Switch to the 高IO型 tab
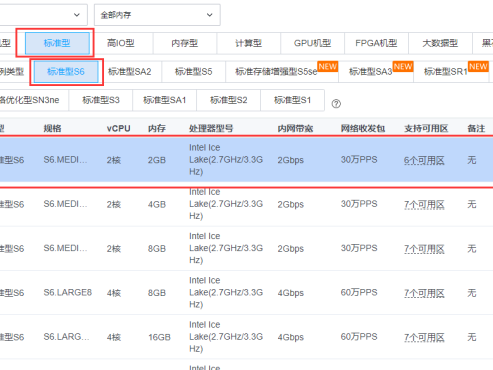The height and width of the screenshot is (370, 493). (x=121, y=43)
